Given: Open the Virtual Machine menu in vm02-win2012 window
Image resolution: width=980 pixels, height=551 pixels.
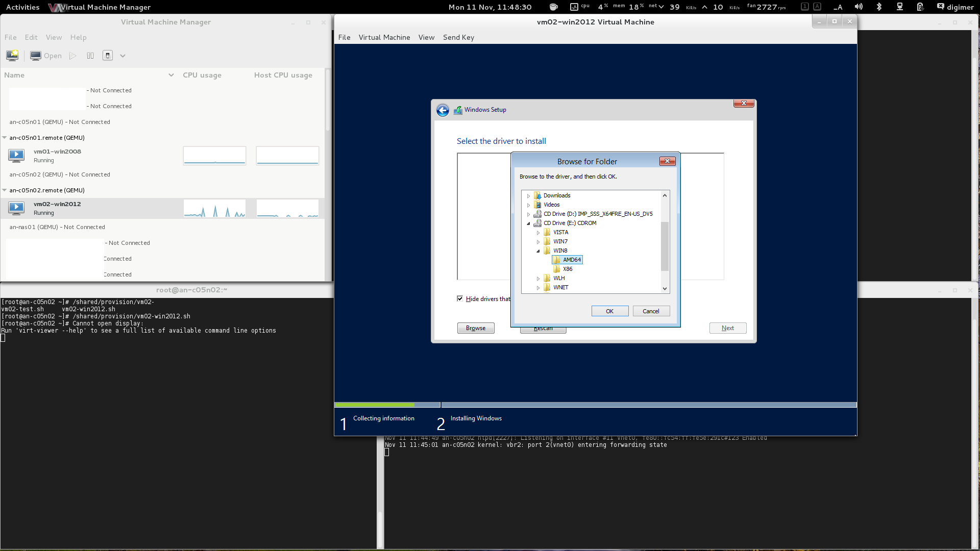Looking at the screenshot, I should 384,37.
